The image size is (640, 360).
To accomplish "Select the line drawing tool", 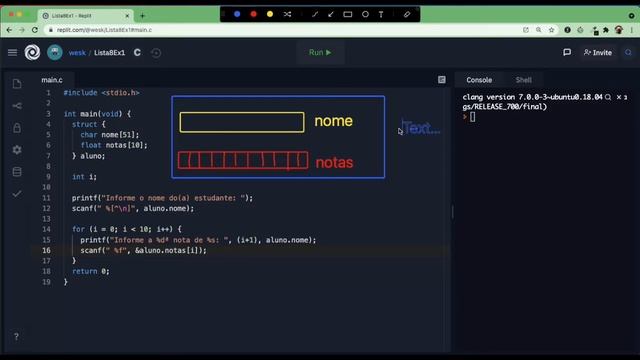I will click(x=315, y=14).
